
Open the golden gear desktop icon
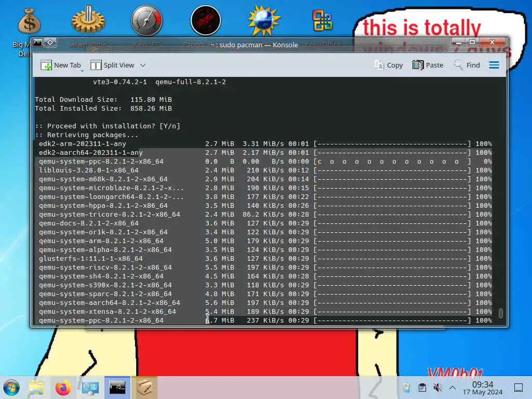[88, 20]
